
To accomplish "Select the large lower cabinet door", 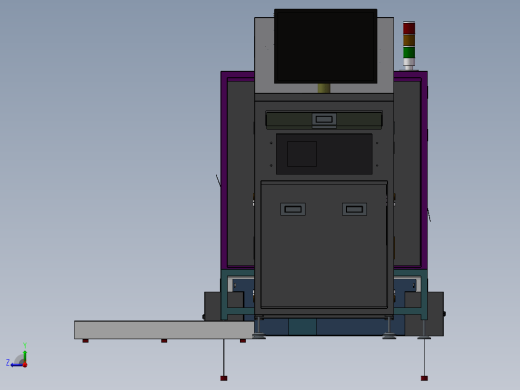I will [x=324, y=245].
